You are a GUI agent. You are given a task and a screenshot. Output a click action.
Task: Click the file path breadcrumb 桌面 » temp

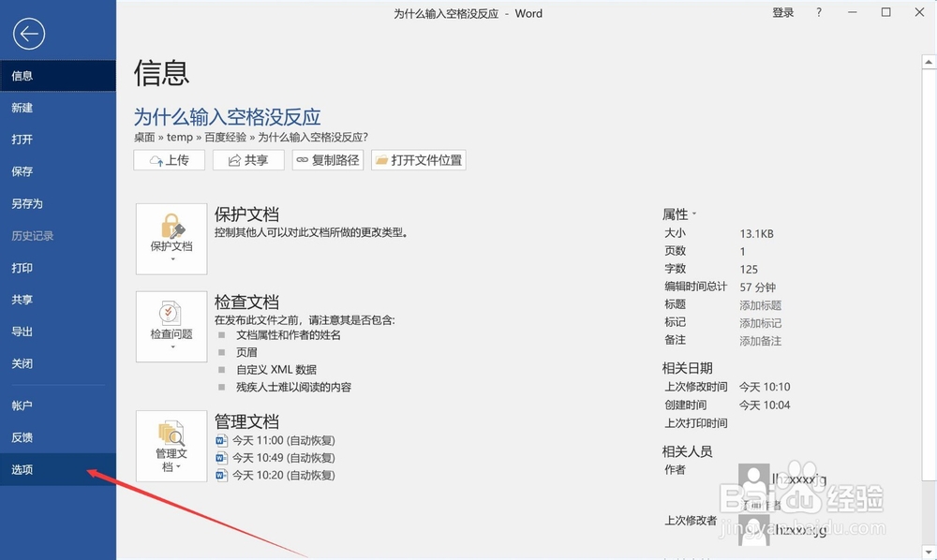(163, 138)
